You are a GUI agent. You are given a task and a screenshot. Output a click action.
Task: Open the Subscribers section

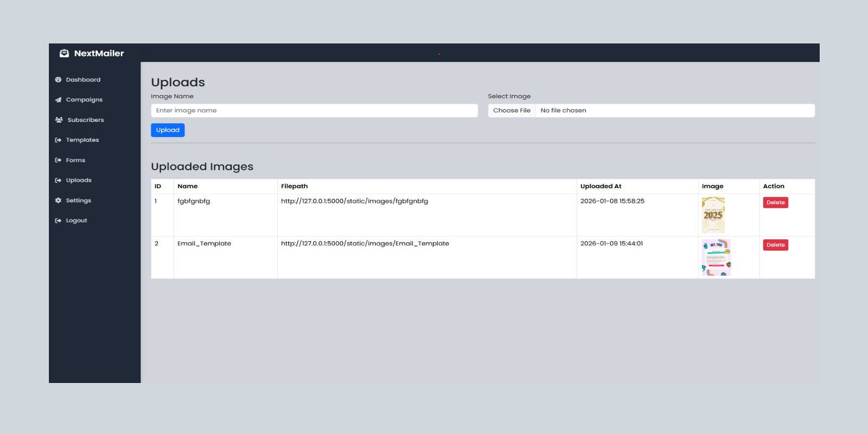[86, 120]
